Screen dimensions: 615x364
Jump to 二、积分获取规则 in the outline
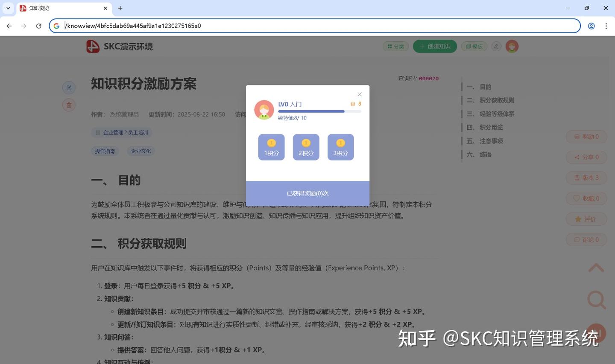pyautogui.click(x=490, y=100)
